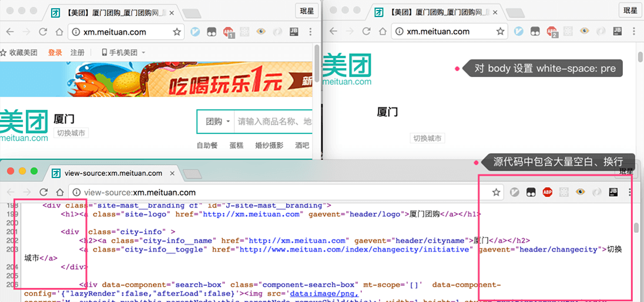
Task: Click address bar in top-left window
Action: click(x=126, y=32)
